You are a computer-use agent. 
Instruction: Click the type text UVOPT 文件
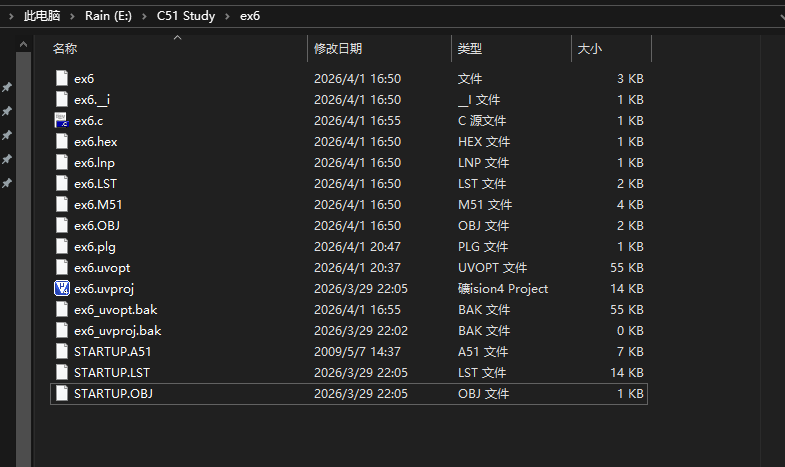click(x=493, y=268)
